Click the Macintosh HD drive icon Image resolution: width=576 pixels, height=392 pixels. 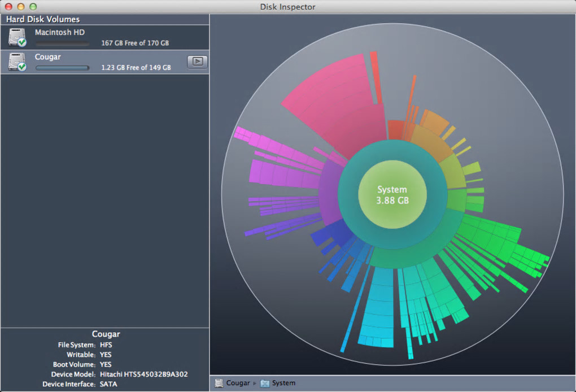point(18,37)
